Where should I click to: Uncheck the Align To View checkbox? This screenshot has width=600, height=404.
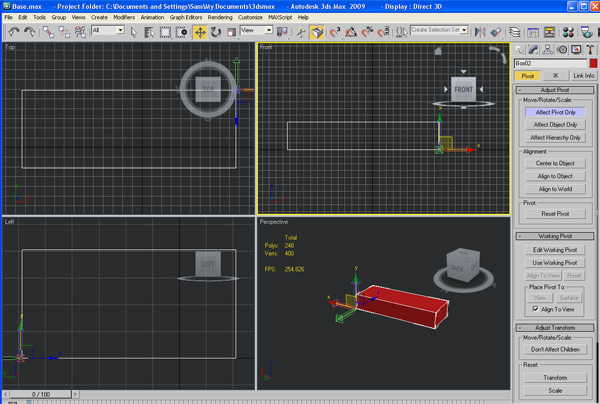[536, 309]
